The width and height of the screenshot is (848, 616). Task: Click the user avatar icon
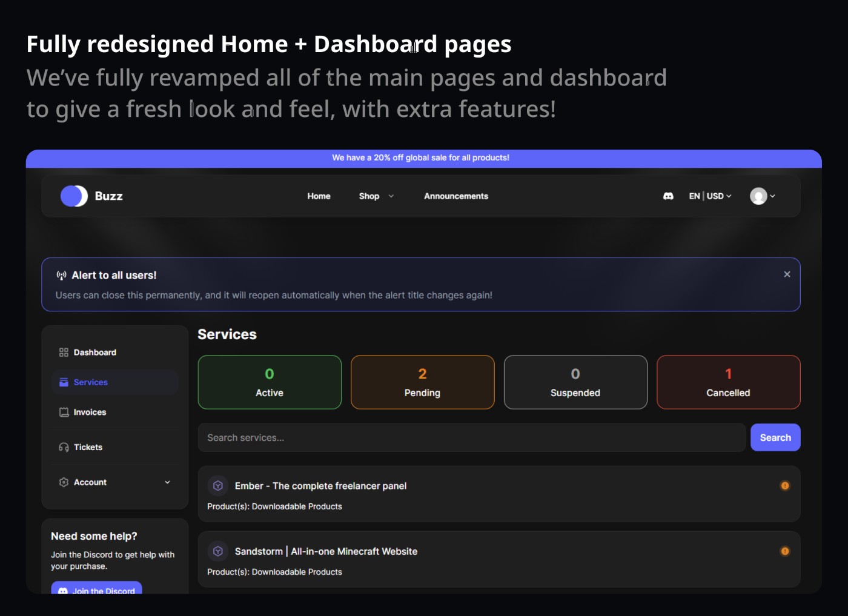click(x=758, y=196)
